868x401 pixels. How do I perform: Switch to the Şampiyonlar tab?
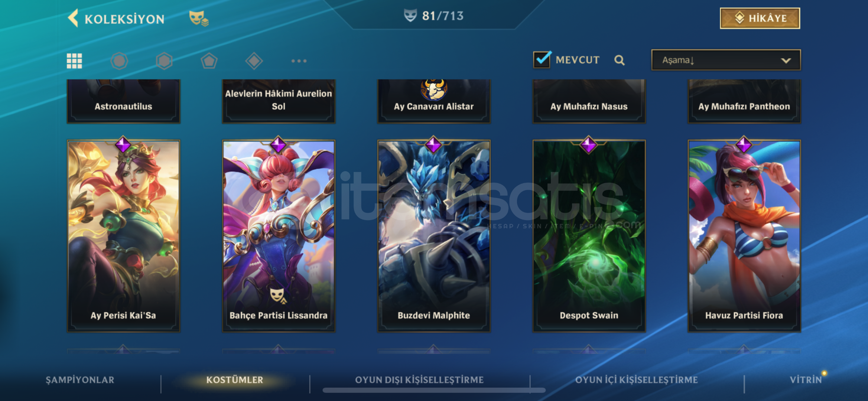(80, 380)
